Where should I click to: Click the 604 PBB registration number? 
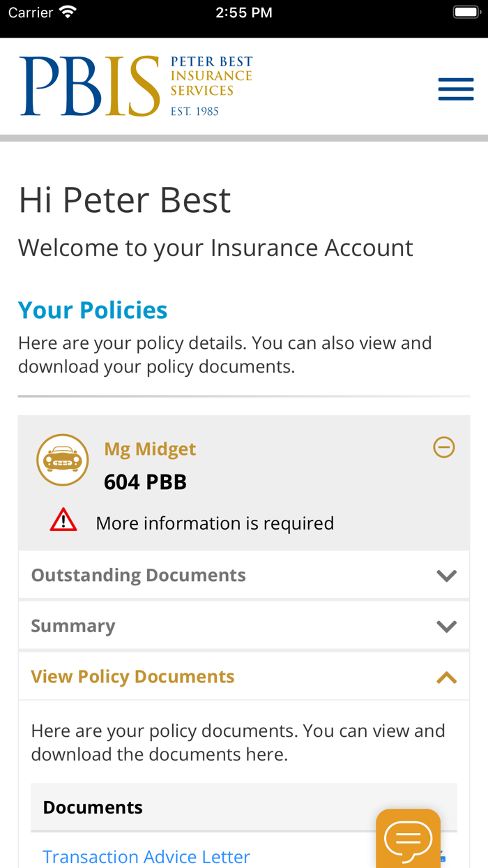(x=145, y=481)
